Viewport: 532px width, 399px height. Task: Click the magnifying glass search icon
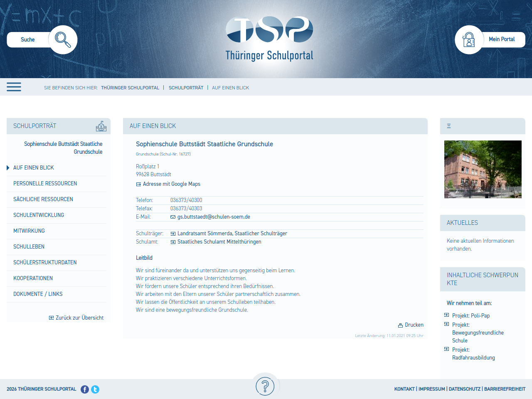[x=63, y=39]
